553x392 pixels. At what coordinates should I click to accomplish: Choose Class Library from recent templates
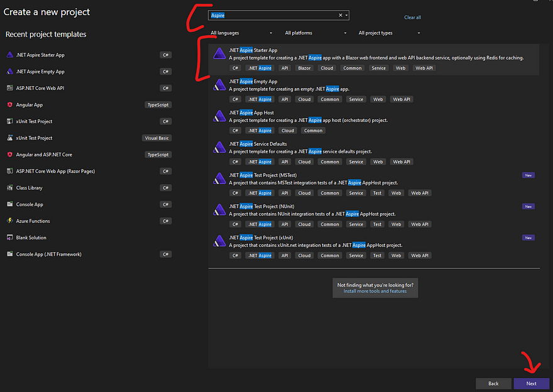[89, 188]
